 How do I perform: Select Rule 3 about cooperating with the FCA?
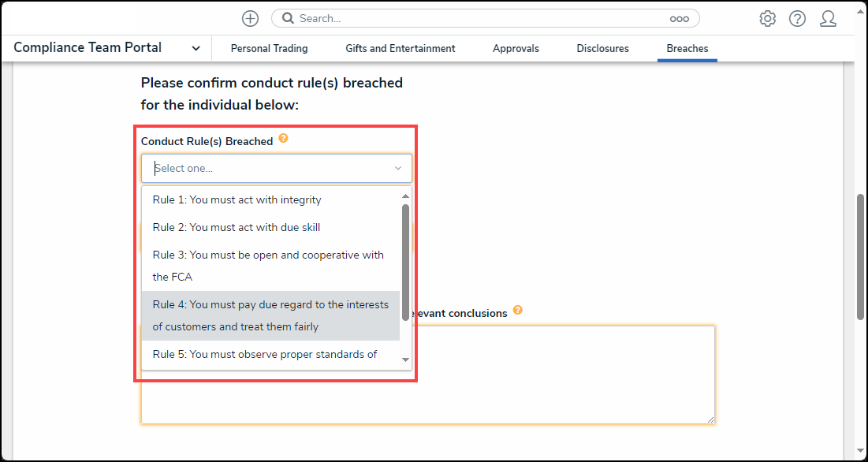268,266
